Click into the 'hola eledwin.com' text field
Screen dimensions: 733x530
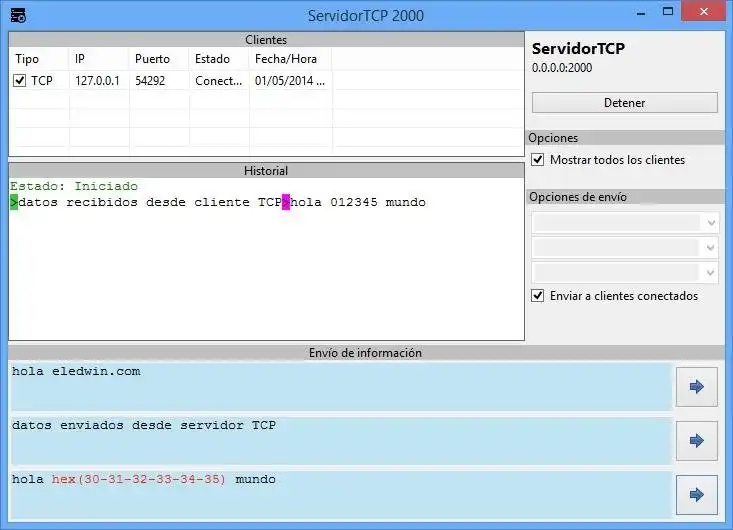[341, 387]
